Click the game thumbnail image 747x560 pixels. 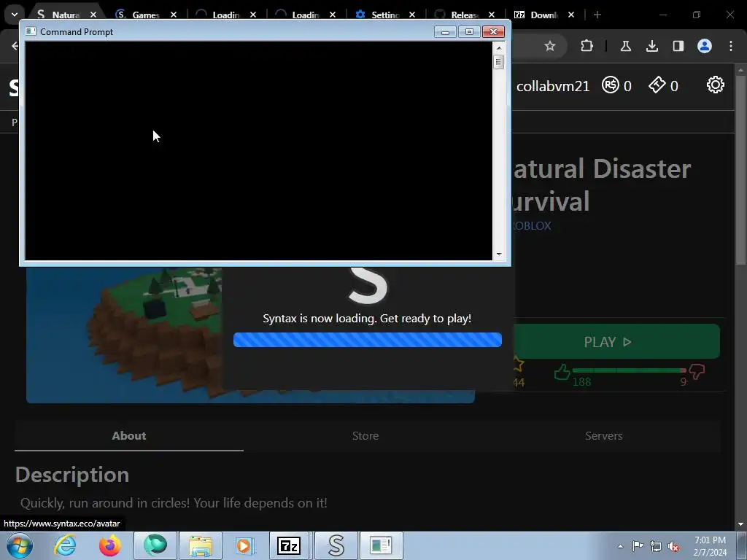coord(124,335)
